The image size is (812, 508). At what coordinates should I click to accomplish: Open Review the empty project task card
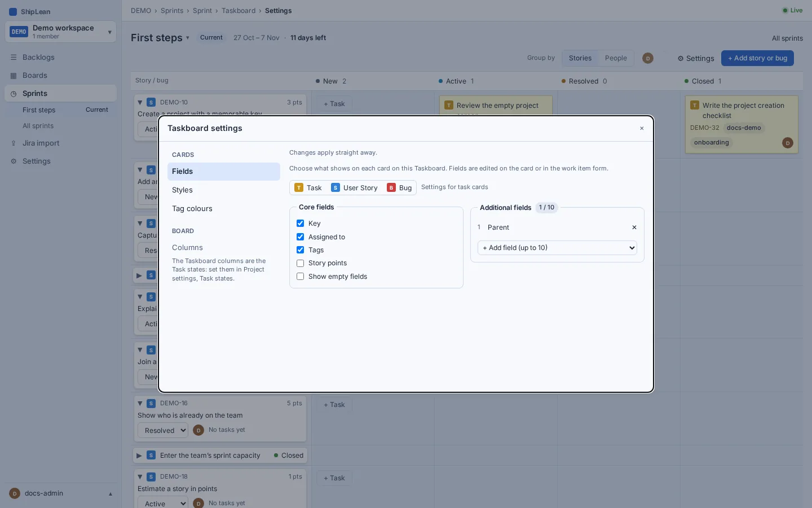(x=496, y=106)
